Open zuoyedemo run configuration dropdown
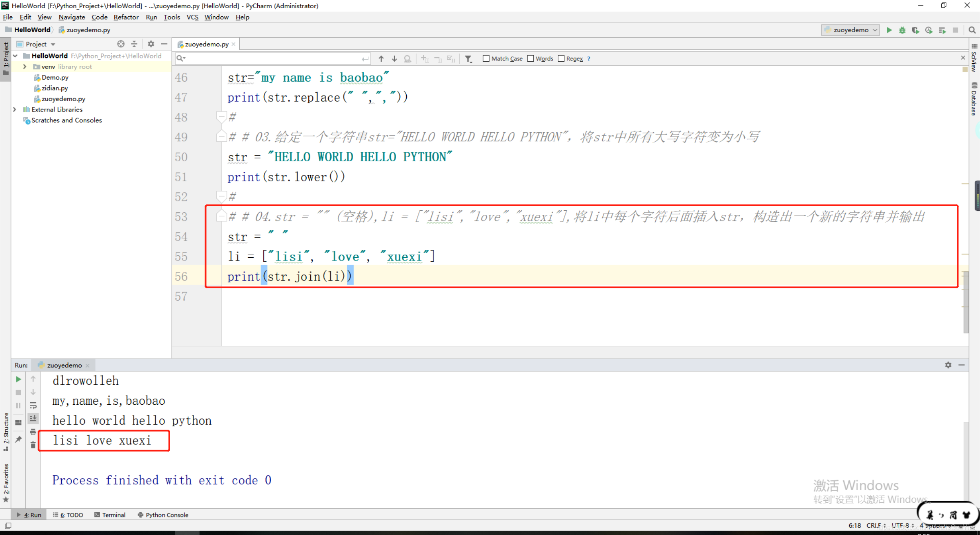 tap(850, 30)
